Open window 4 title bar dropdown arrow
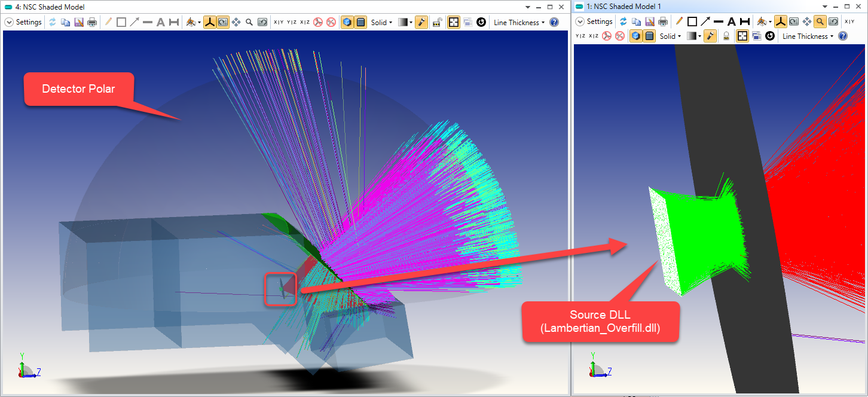This screenshot has height=397, width=868. click(528, 7)
